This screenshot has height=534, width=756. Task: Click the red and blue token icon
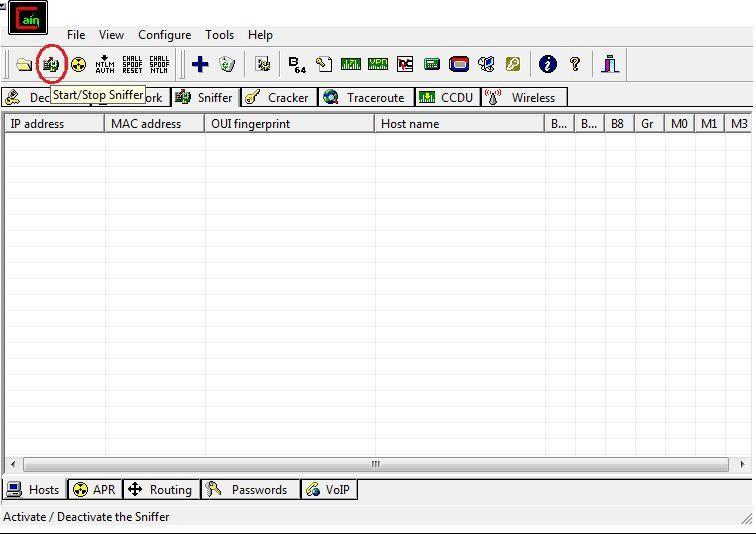(x=459, y=64)
